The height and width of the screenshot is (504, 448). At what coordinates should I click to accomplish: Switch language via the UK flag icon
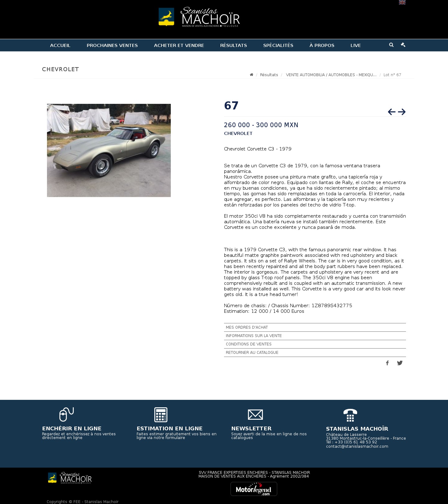pos(402,2)
